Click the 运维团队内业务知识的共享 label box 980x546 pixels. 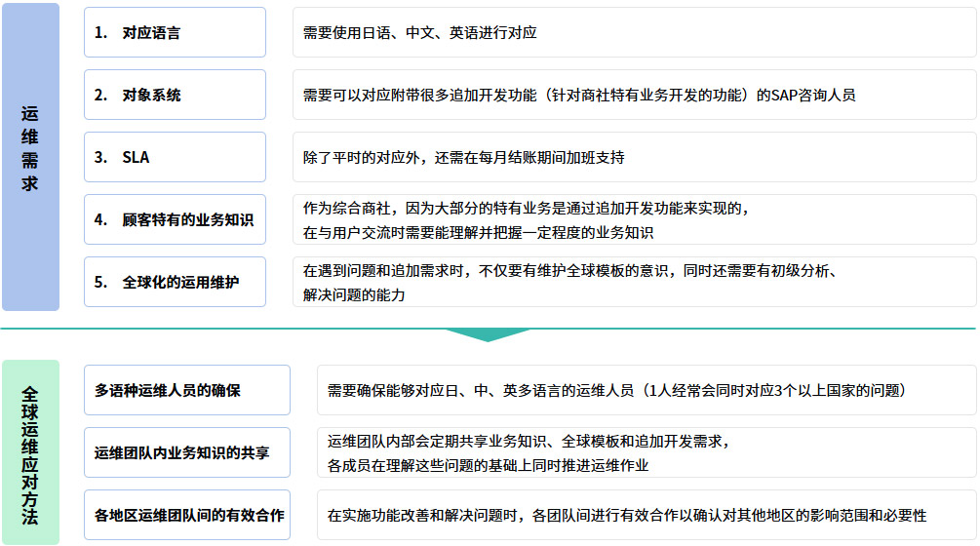click(187, 452)
